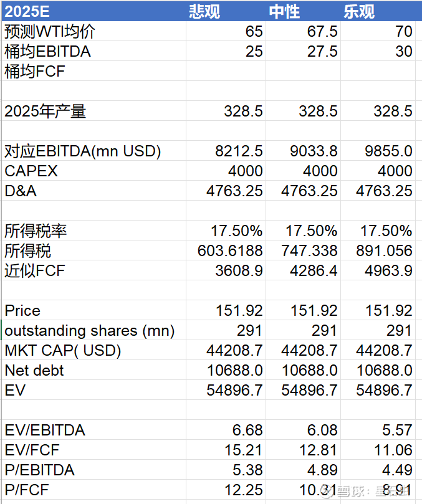Select the 近似FCF value 4286.4
The height and width of the screenshot is (504, 422).
(x=303, y=270)
